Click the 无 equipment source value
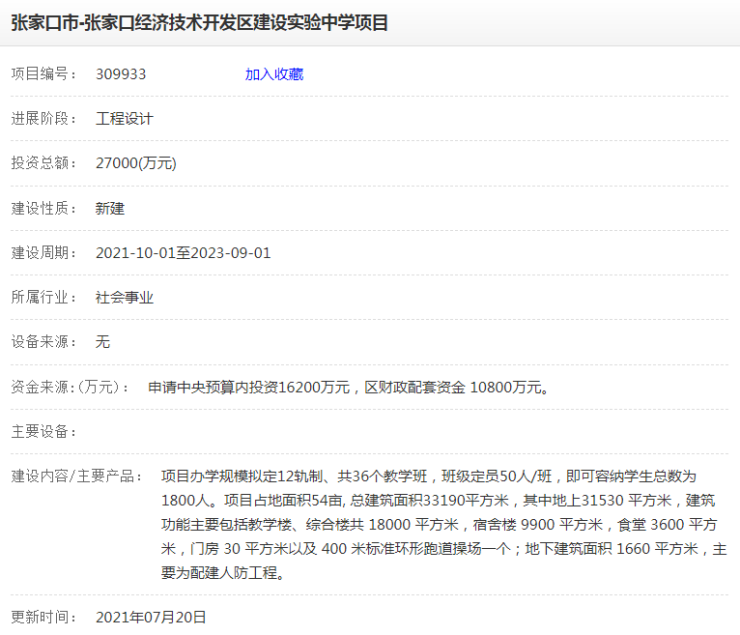Screen dimensions: 740x635 103,342
